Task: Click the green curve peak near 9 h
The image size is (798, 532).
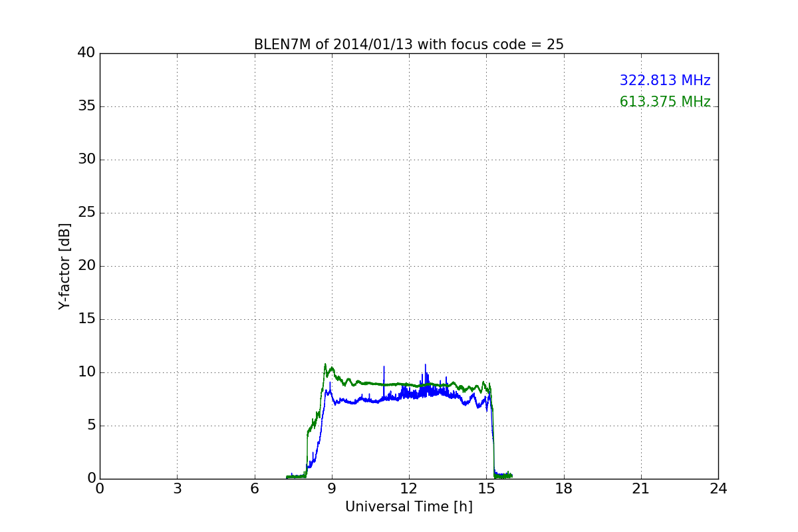Action: point(325,364)
